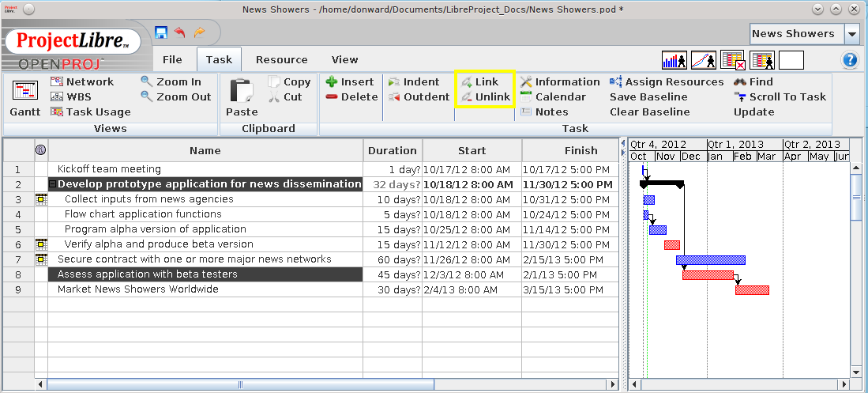Switch to Network diagram view

[x=82, y=82]
